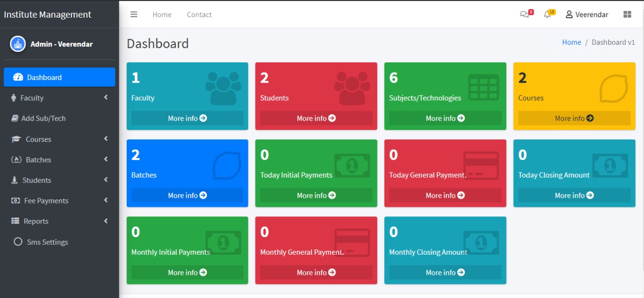
Task: Follow the Home breadcrumb link
Action: pos(571,42)
